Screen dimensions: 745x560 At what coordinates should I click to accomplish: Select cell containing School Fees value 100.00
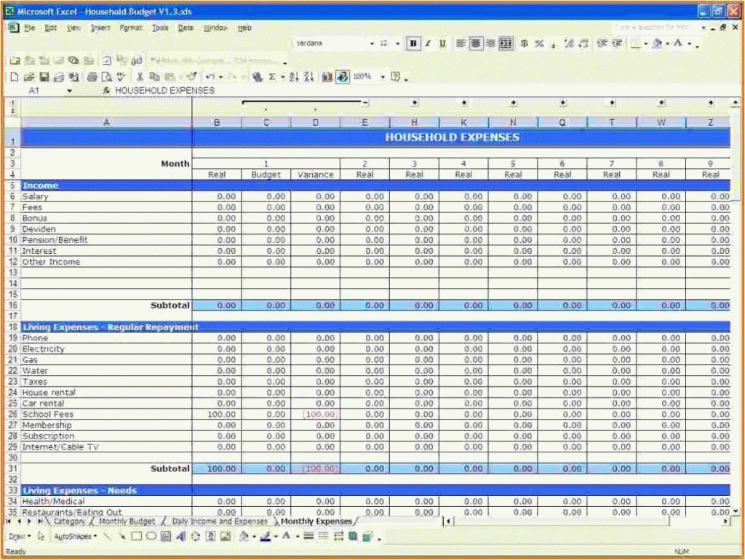[217, 414]
